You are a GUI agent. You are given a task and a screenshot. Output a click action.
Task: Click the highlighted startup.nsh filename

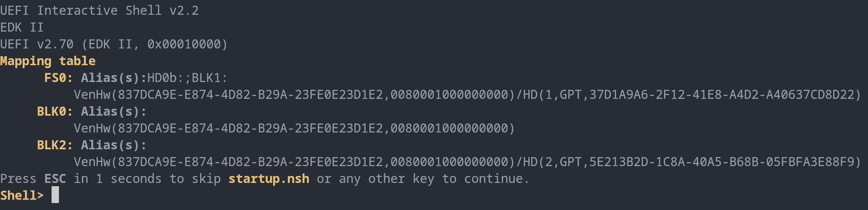point(268,179)
